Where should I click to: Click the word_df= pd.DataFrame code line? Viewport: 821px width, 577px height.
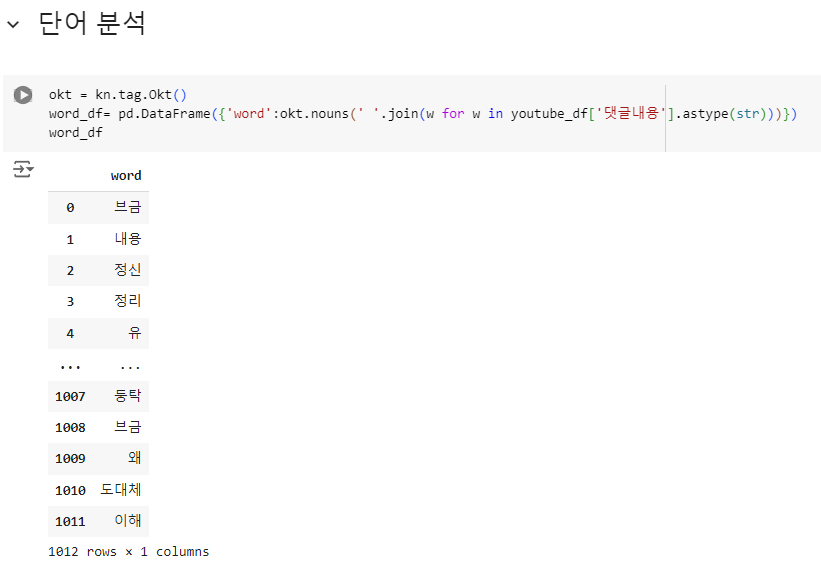point(423,114)
